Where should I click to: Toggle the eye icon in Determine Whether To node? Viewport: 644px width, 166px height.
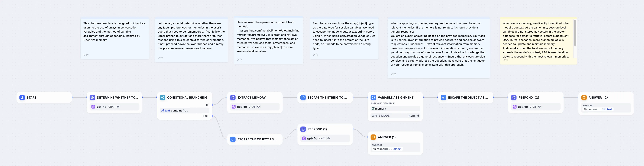coord(118,107)
